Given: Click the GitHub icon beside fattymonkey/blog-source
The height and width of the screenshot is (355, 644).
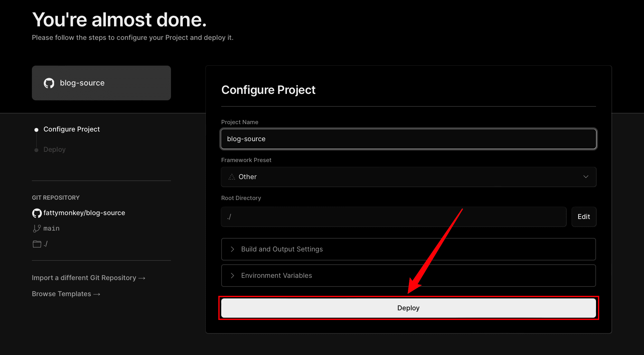Looking at the screenshot, I should (x=37, y=213).
